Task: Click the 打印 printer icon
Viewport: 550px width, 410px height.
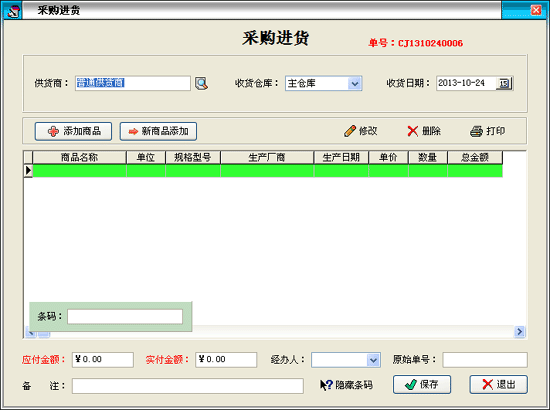Action: (x=476, y=131)
